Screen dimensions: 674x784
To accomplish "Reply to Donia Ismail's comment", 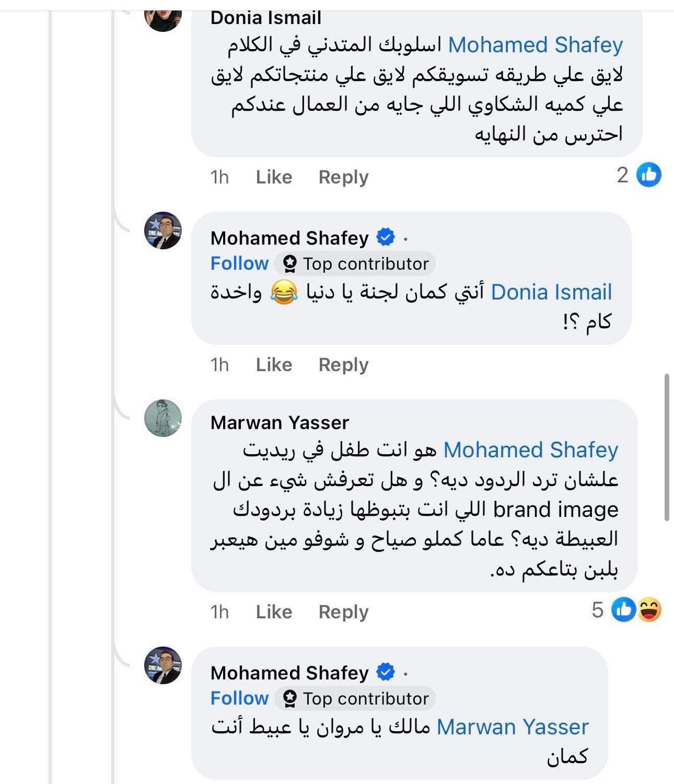I will (343, 177).
